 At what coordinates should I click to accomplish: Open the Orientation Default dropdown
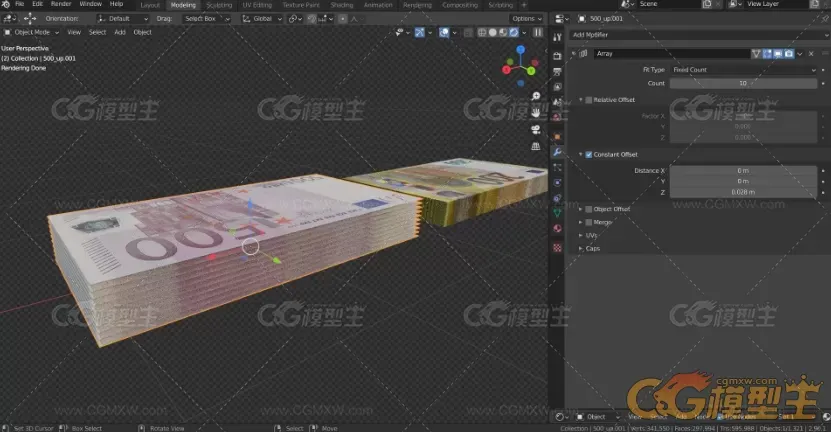point(123,19)
